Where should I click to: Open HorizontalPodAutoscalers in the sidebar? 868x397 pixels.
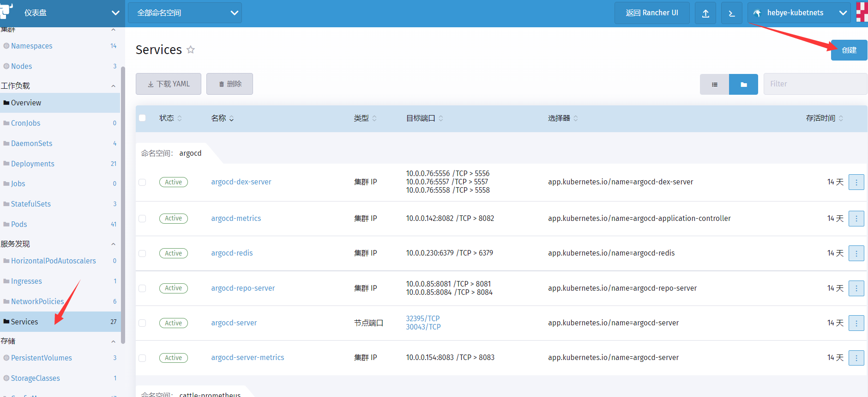[x=54, y=261]
